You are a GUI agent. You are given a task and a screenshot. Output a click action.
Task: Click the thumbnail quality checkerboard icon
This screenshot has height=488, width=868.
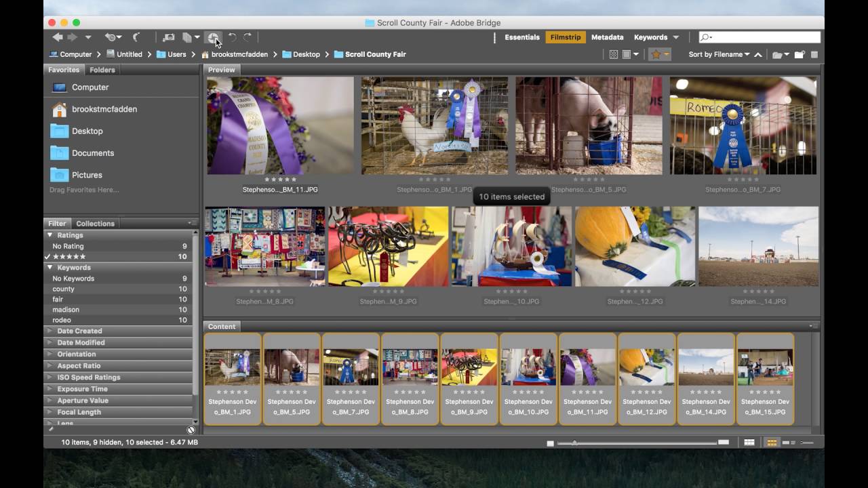tap(614, 54)
